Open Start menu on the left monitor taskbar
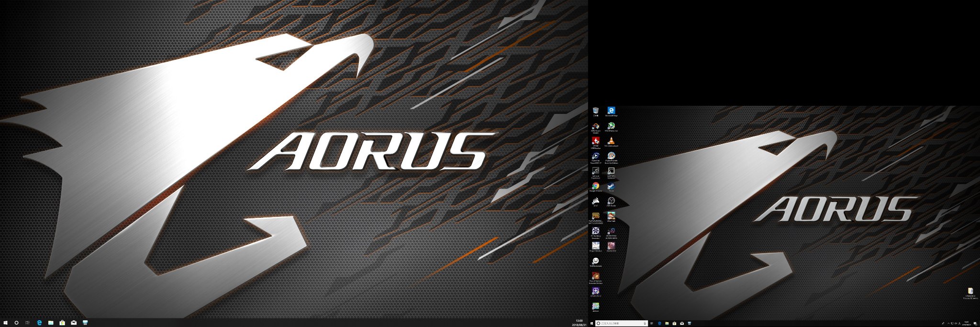The height and width of the screenshot is (327, 980). pyautogui.click(x=5, y=323)
